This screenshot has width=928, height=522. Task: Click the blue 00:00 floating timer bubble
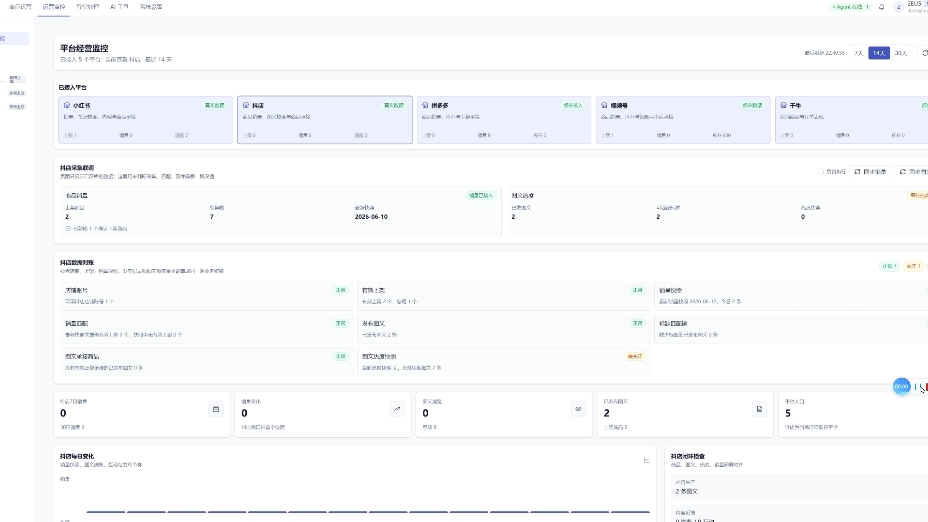(901, 386)
